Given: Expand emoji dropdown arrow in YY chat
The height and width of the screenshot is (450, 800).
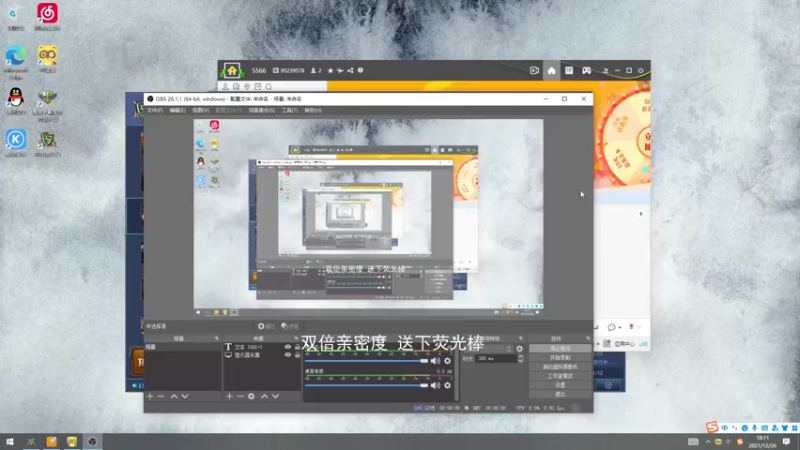Looking at the screenshot, I should (x=619, y=328).
